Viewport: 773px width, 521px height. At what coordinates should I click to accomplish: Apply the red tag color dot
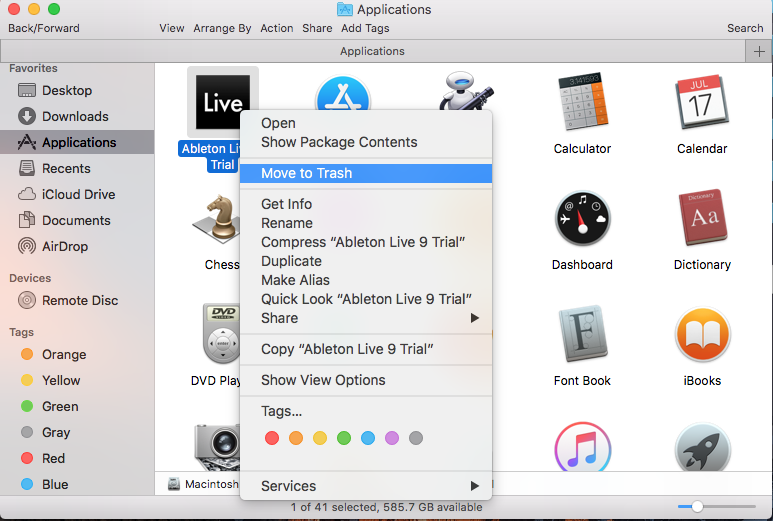[271, 438]
